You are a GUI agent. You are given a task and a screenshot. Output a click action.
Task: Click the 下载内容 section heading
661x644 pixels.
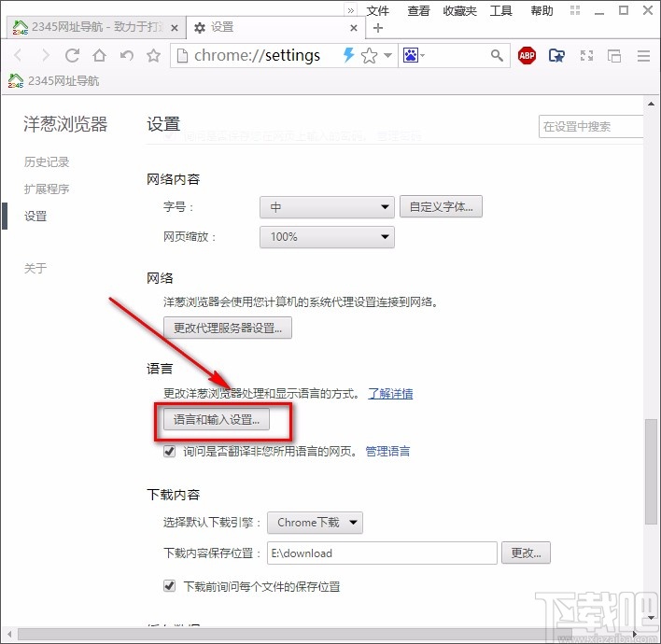pyautogui.click(x=173, y=495)
